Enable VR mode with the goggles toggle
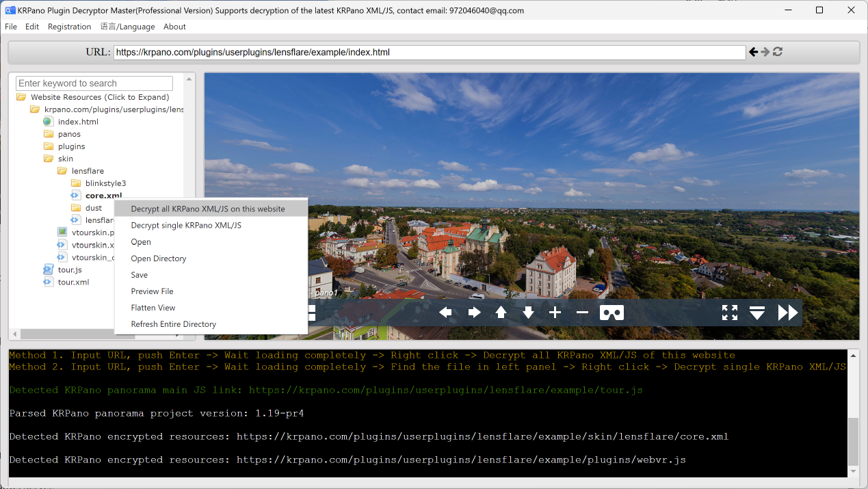 point(611,312)
